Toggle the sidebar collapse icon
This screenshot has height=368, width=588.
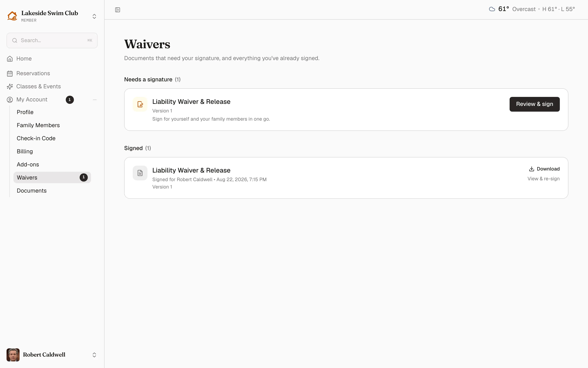point(118,10)
